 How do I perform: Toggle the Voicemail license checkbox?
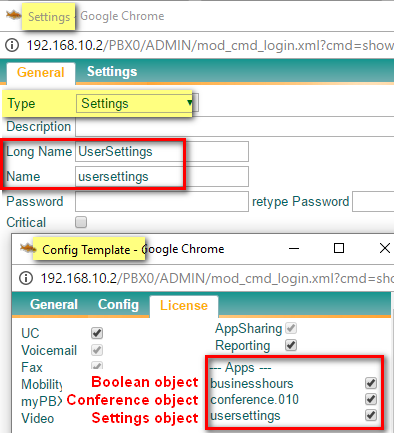pyautogui.click(x=97, y=350)
